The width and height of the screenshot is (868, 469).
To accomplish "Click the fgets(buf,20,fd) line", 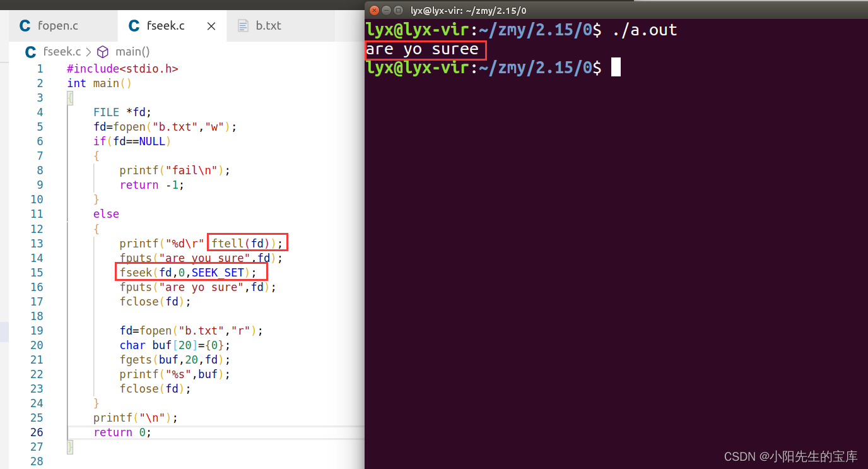I will point(175,359).
